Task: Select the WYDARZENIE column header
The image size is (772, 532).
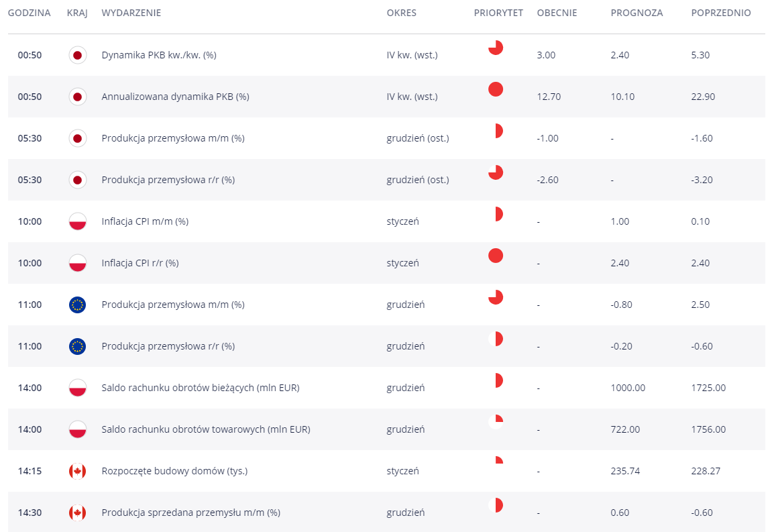Action: [131, 13]
